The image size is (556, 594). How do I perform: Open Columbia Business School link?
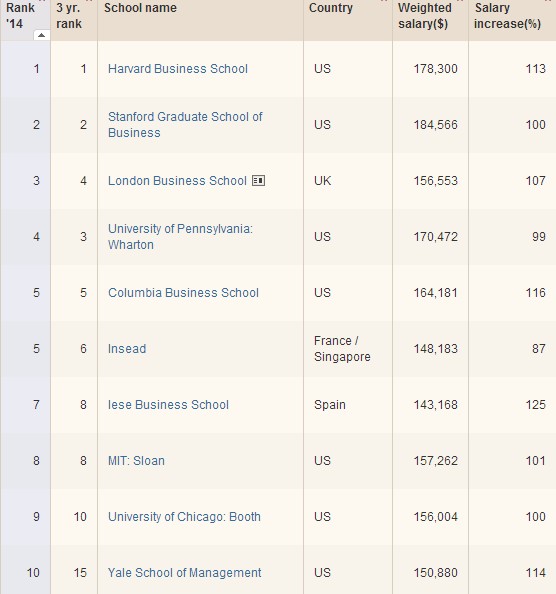[183, 293]
